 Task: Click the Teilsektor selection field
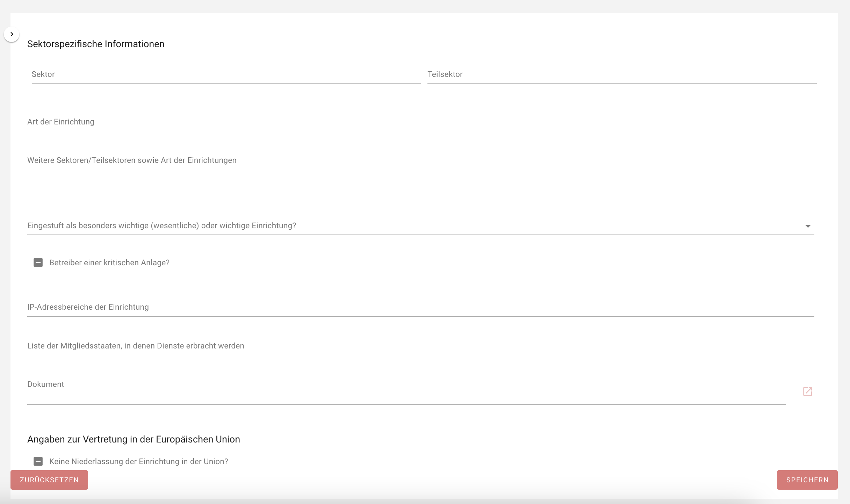click(621, 74)
